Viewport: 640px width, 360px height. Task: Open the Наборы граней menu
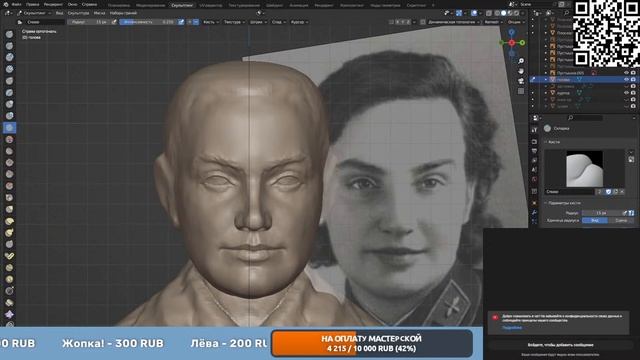click(x=123, y=13)
